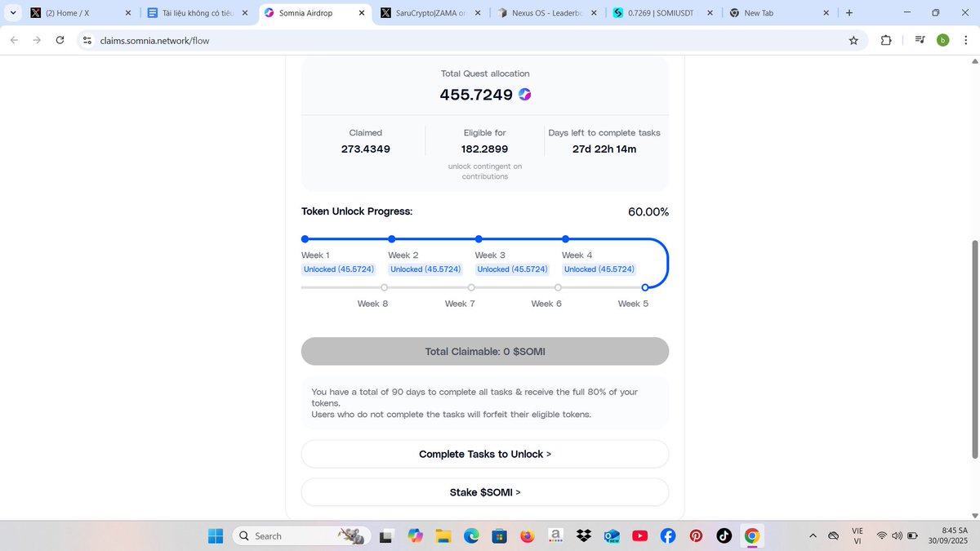Click the Week 1 progress dot
Viewport: 980px width, 551px height.
(305, 239)
